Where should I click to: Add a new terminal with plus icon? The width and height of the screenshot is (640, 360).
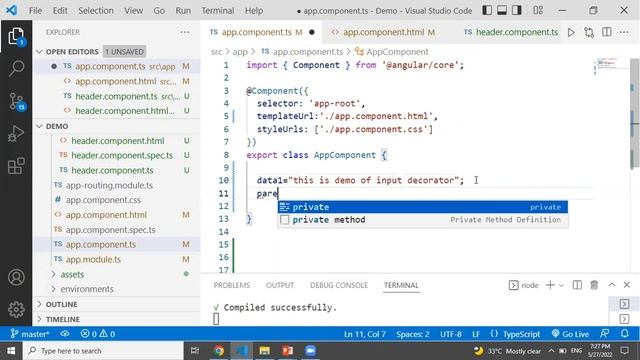pos(550,285)
